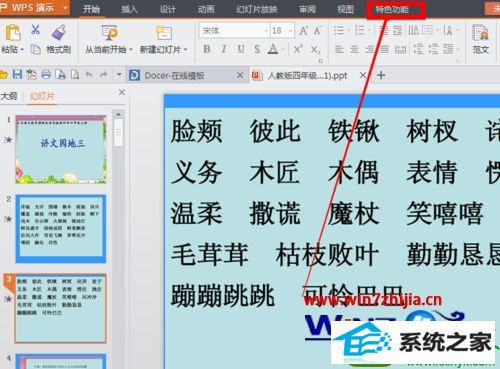Expand the 从当前开始 dropdown arrow
The width and height of the screenshot is (500, 369).
(x=131, y=50)
